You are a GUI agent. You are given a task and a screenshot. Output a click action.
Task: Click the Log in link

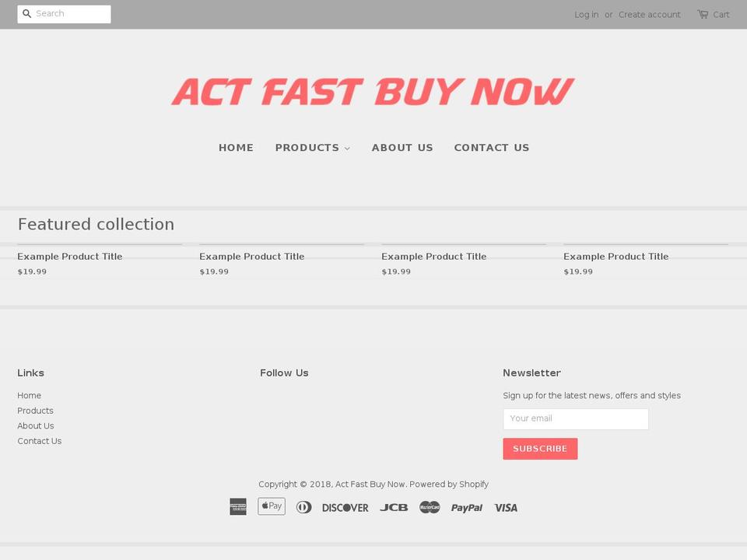(x=587, y=15)
